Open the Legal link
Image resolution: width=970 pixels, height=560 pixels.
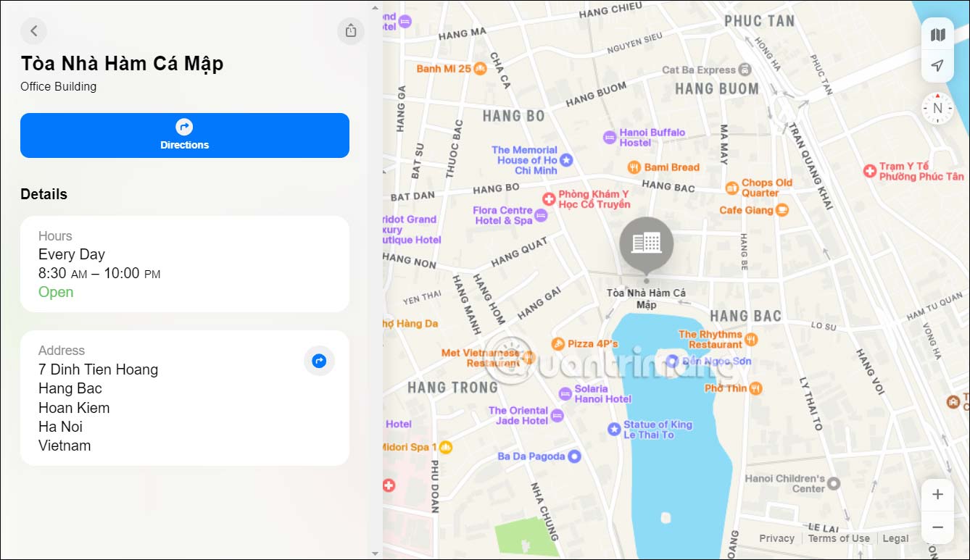(x=895, y=538)
